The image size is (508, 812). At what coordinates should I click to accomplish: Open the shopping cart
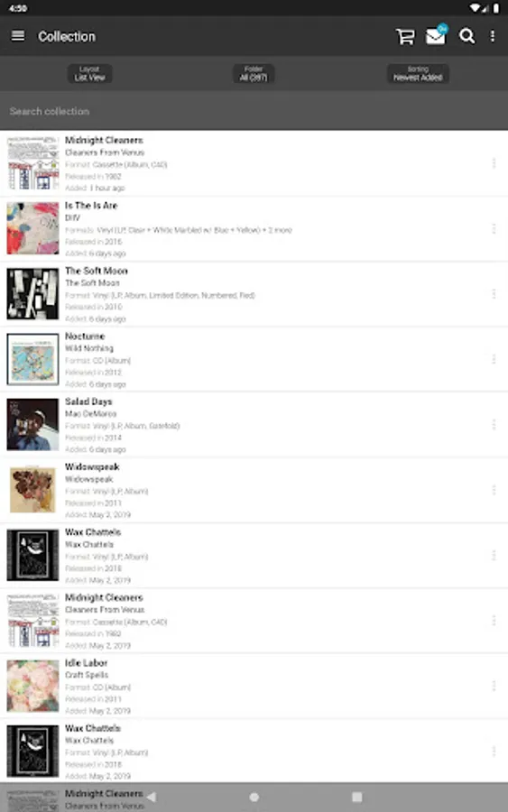pos(405,36)
